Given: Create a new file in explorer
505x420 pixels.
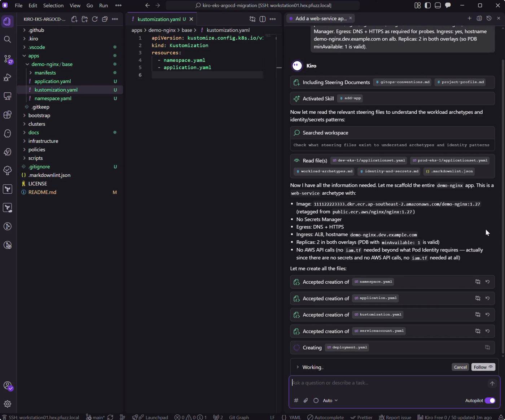Looking at the screenshot, I should [74, 19].
